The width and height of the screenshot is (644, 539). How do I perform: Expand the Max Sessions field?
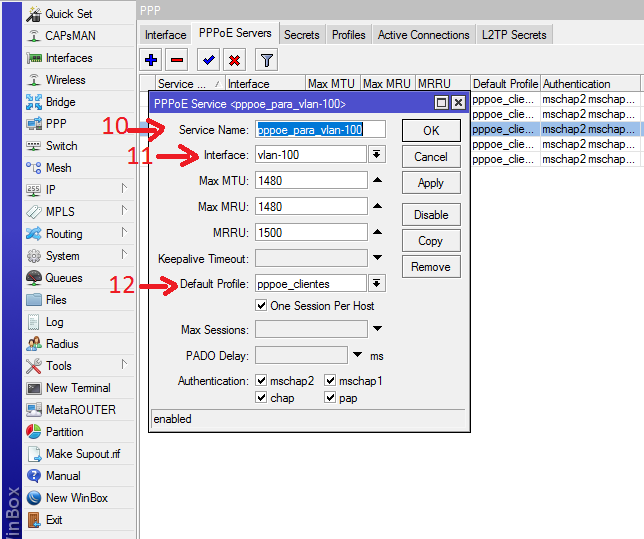point(377,329)
